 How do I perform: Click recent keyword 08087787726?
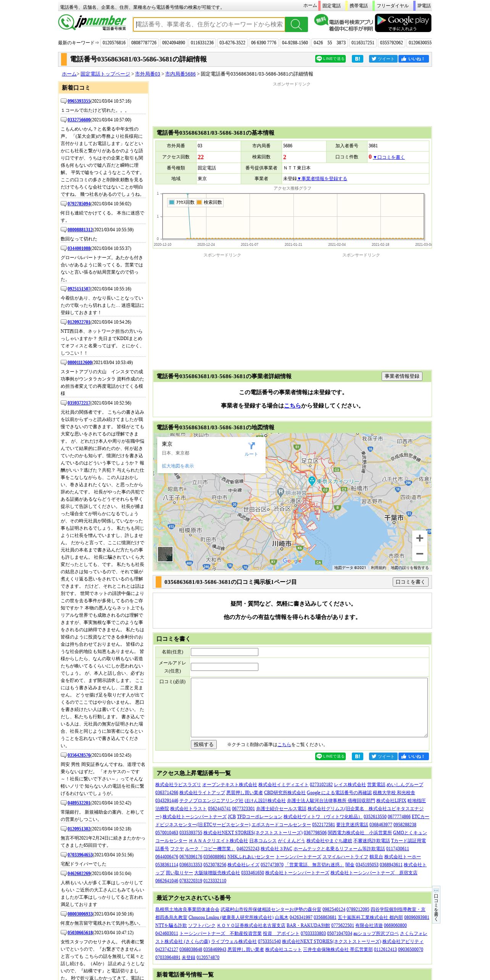coord(144,43)
